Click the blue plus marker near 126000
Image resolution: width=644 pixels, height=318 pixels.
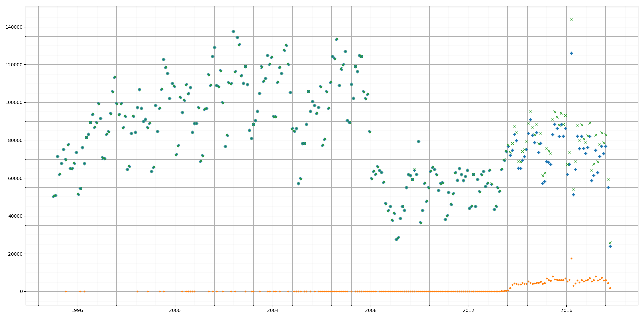tap(571, 53)
